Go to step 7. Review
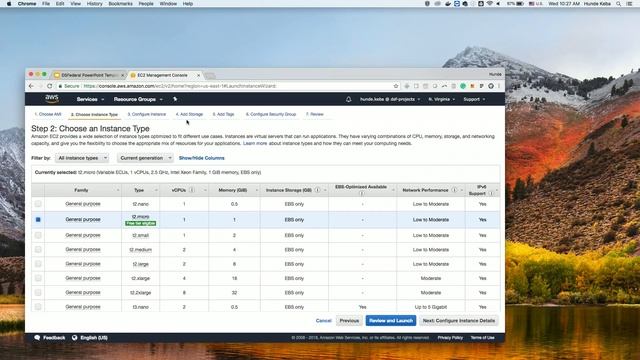This screenshot has width=640, height=360. tap(315, 114)
